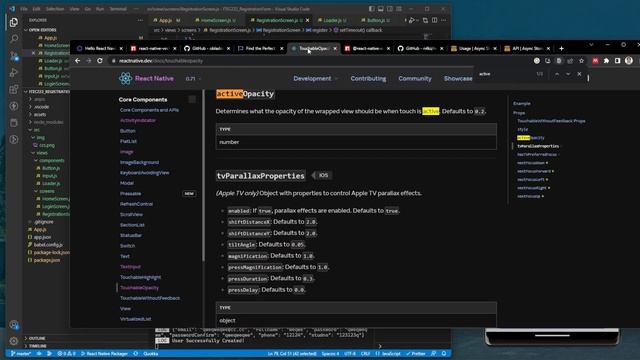
Task: Open a new browser tab with plus button
Action: click(x=561, y=48)
